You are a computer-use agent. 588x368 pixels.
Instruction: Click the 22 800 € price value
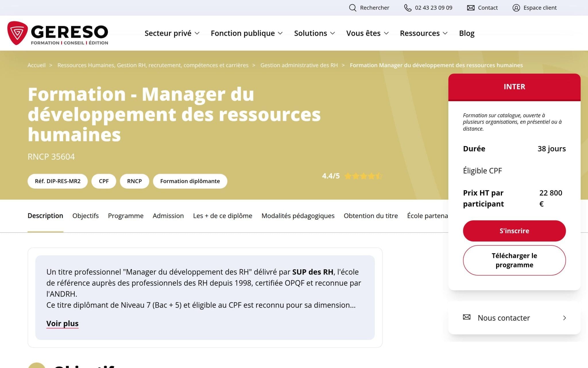[551, 198]
